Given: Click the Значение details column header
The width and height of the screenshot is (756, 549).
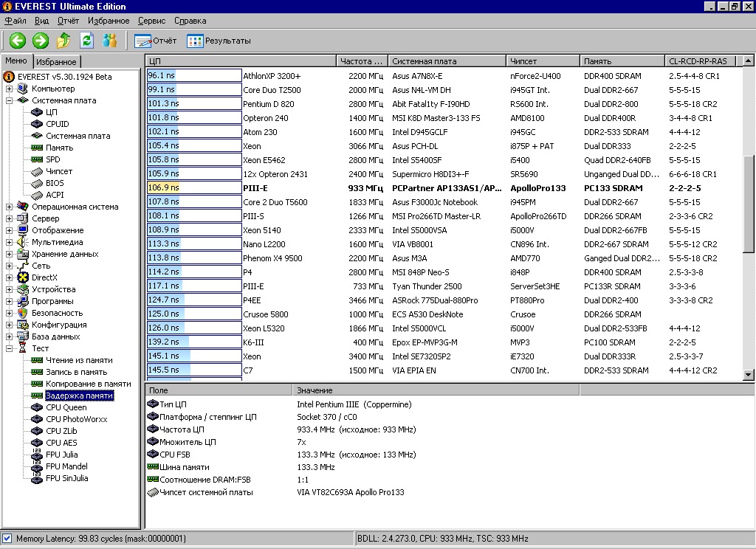Looking at the screenshot, I should (436, 390).
